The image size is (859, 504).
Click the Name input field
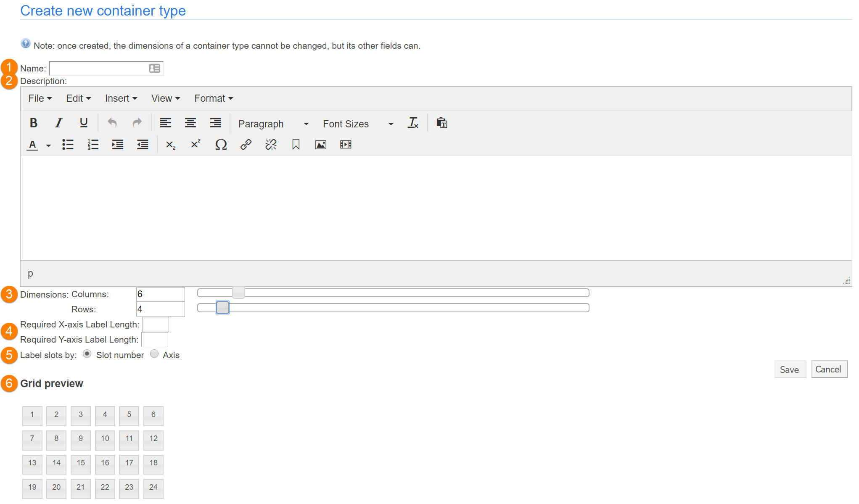[99, 68]
